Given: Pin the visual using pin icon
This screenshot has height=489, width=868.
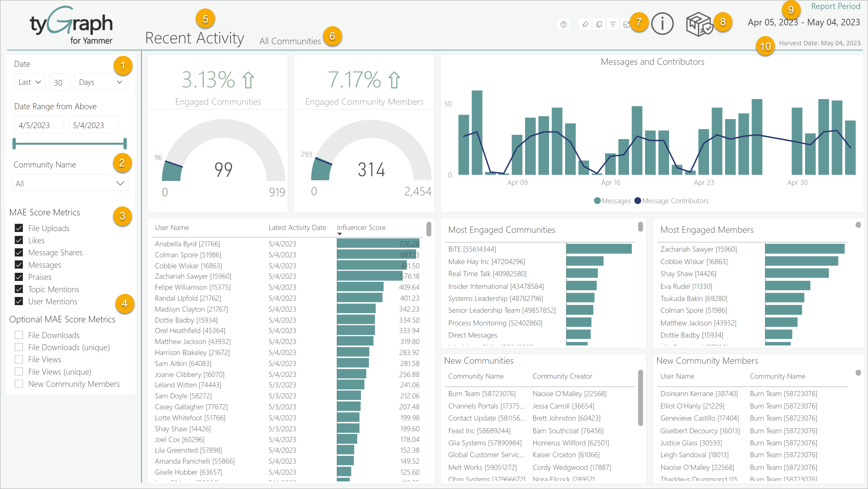Looking at the screenshot, I should (585, 24).
